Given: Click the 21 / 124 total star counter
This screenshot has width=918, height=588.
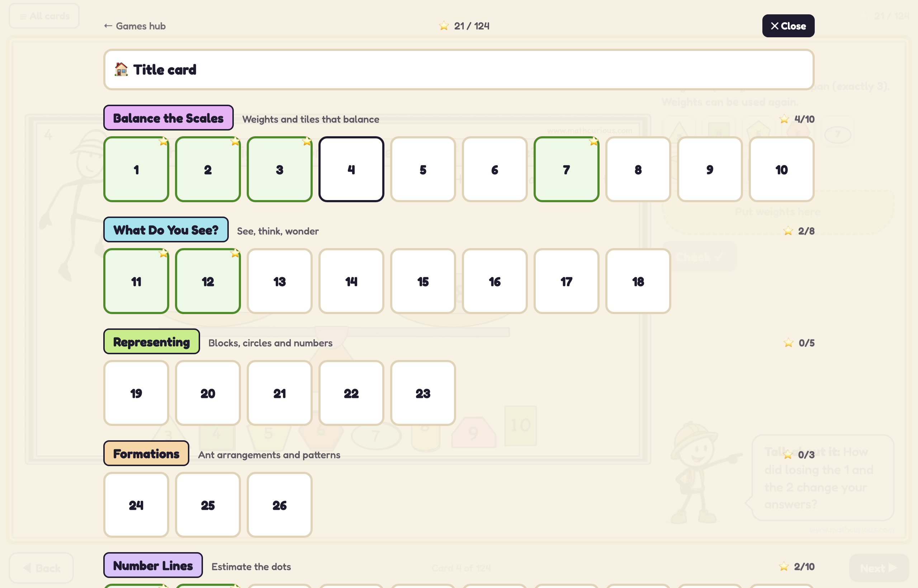Looking at the screenshot, I should pyautogui.click(x=464, y=26).
